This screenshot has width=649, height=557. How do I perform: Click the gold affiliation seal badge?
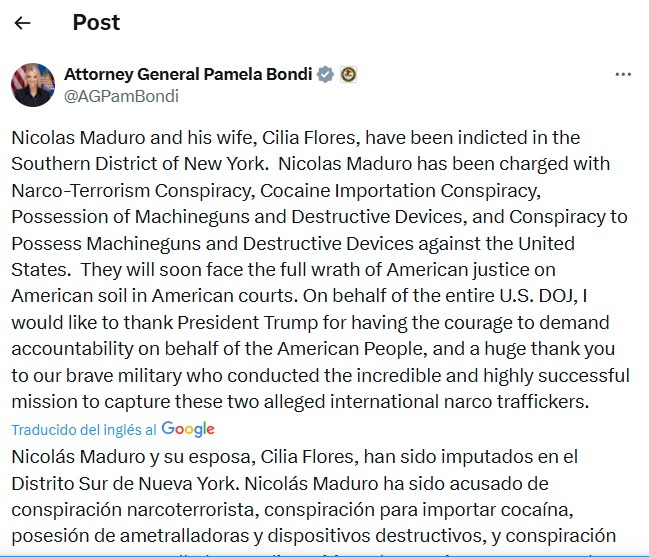point(348,74)
